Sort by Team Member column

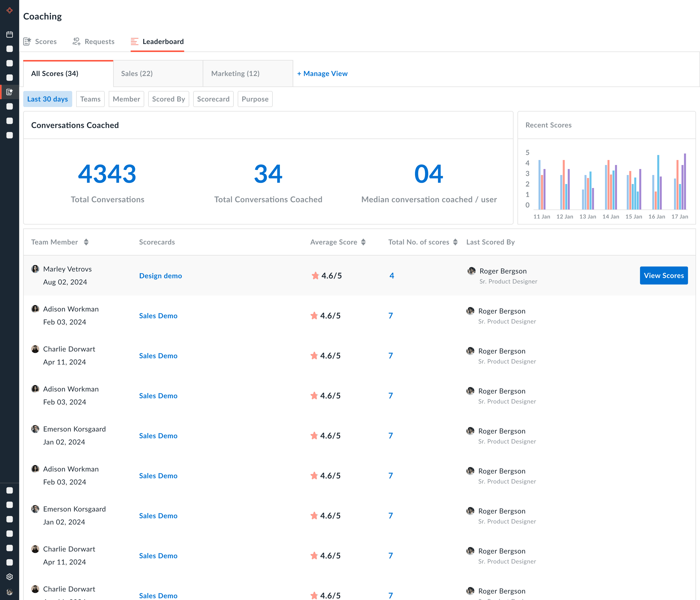[x=86, y=242]
